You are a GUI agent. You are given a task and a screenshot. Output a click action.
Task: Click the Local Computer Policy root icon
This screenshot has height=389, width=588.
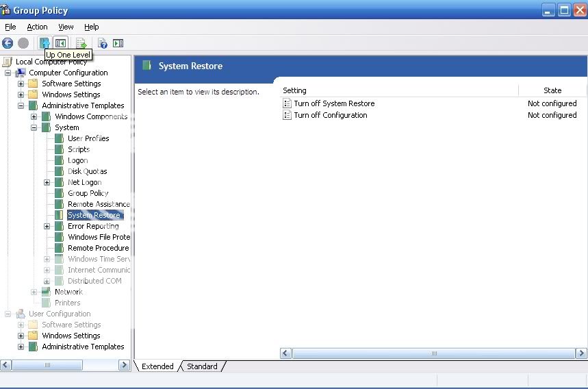[x=7, y=62]
